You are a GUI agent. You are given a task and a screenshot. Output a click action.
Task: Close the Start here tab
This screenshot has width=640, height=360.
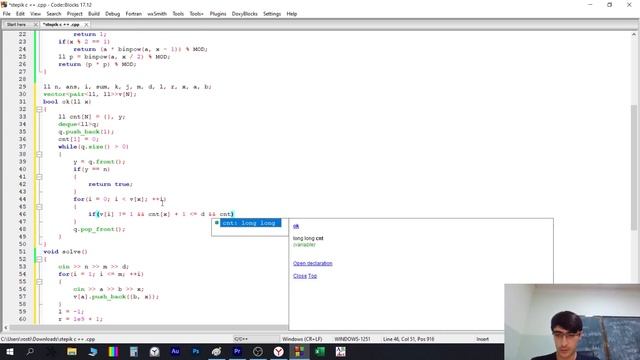pyautogui.click(x=36, y=25)
